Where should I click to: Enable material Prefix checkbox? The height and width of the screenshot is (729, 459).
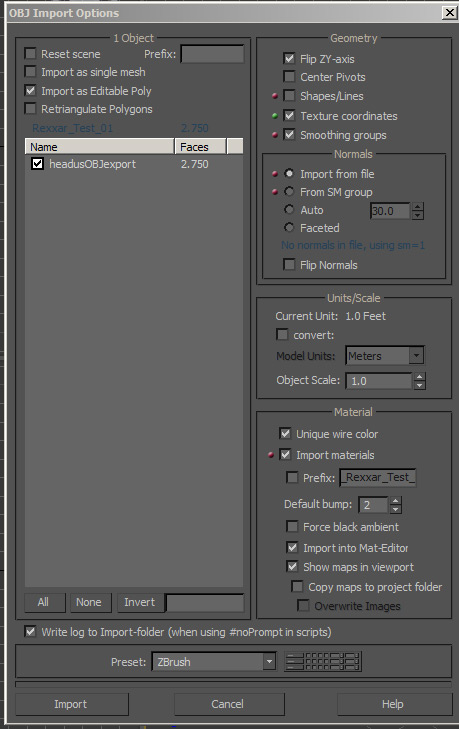pos(293,477)
